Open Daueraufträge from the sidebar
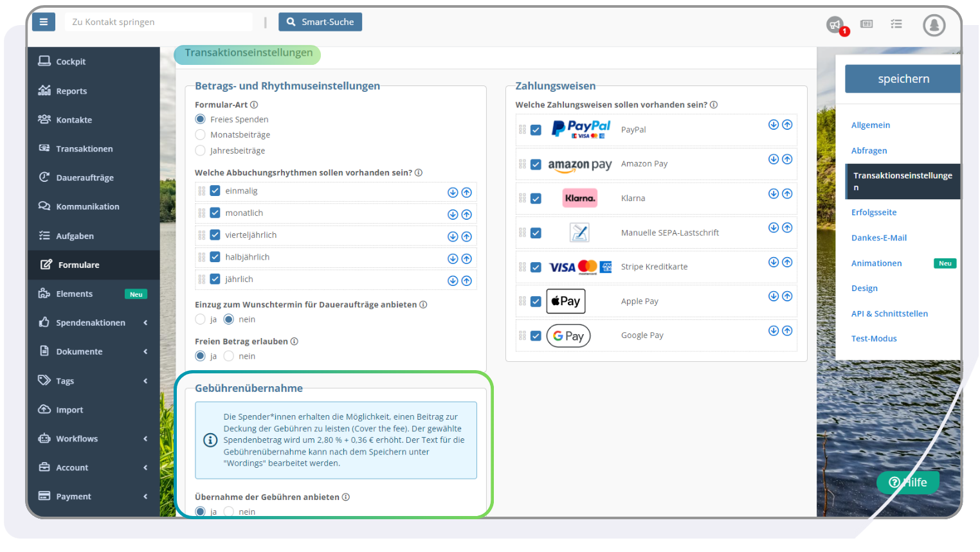Viewport: 980px width, 552px height. (86, 177)
